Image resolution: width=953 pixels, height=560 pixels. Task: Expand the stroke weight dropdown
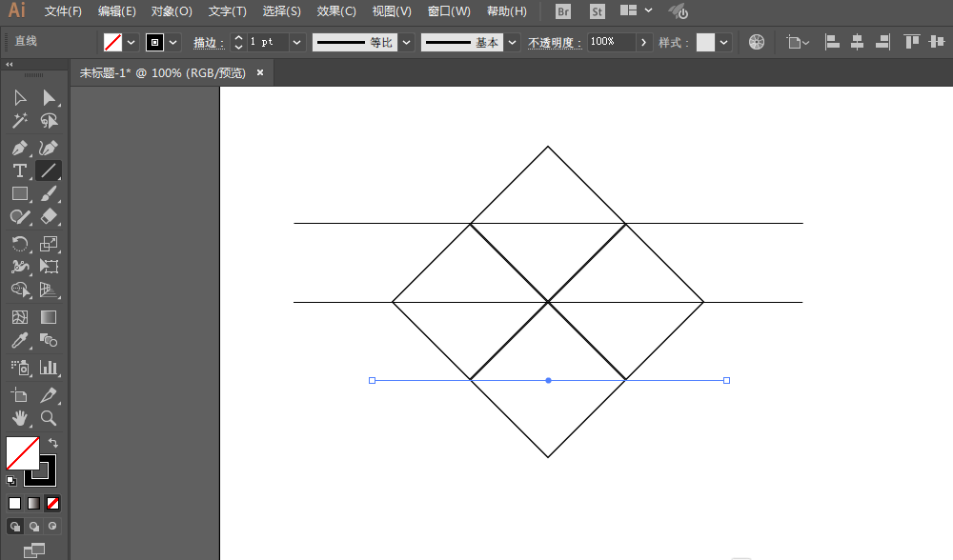pos(297,42)
